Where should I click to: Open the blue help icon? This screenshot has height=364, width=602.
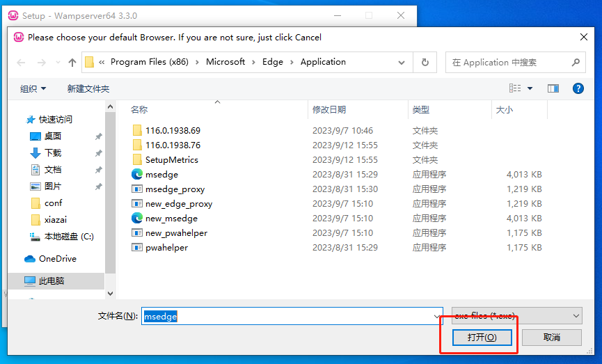click(x=578, y=88)
